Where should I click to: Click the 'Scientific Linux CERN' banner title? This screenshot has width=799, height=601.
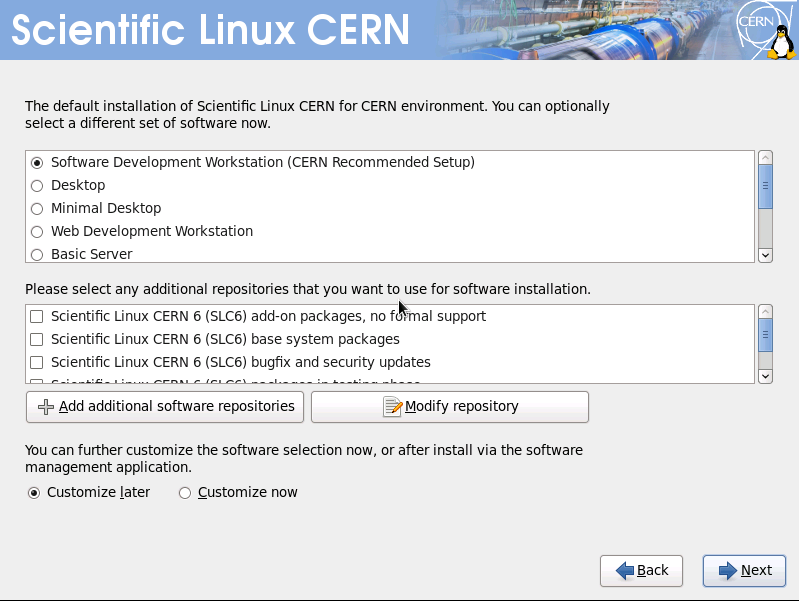pos(210,30)
